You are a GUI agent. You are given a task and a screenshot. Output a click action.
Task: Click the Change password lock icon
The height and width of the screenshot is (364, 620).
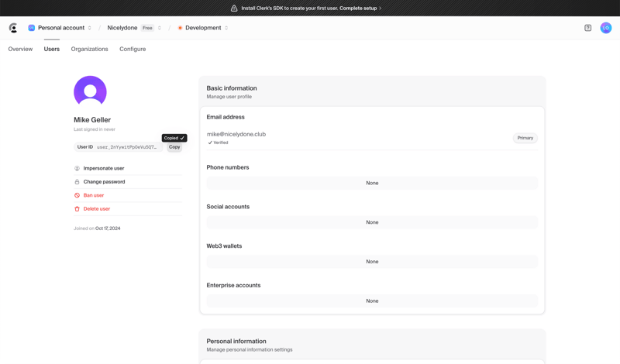coord(77,182)
